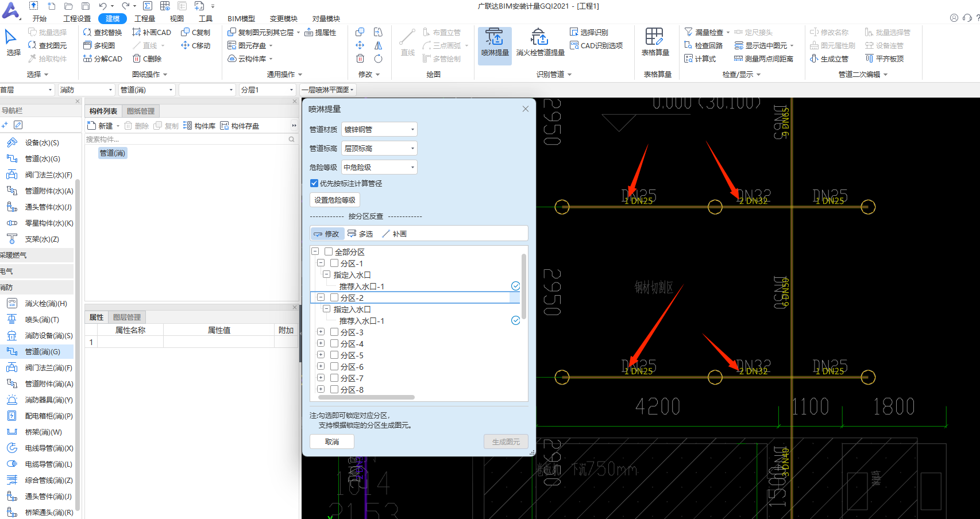Open 一层喷淋平面图 drawing dropdown
The width and height of the screenshot is (980, 519).
click(x=328, y=90)
